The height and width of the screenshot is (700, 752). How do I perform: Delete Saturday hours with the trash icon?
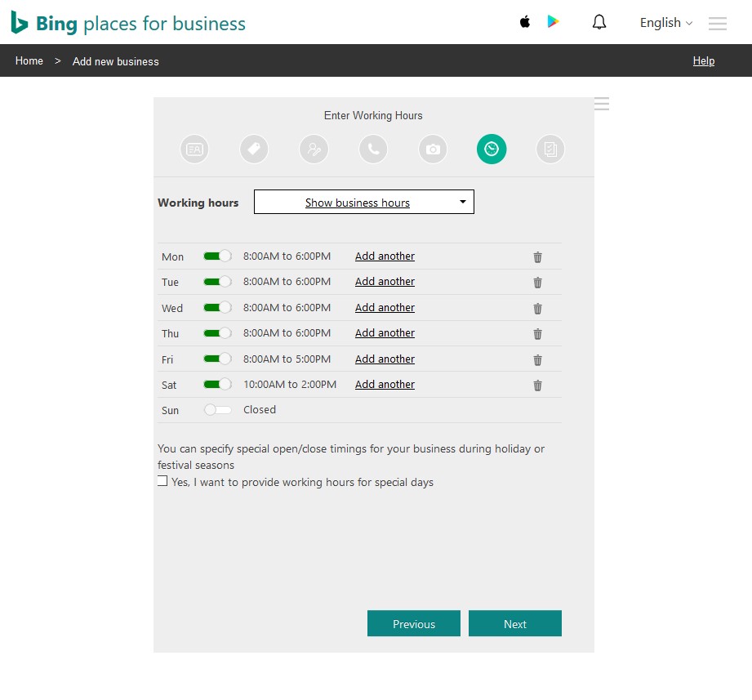click(537, 385)
